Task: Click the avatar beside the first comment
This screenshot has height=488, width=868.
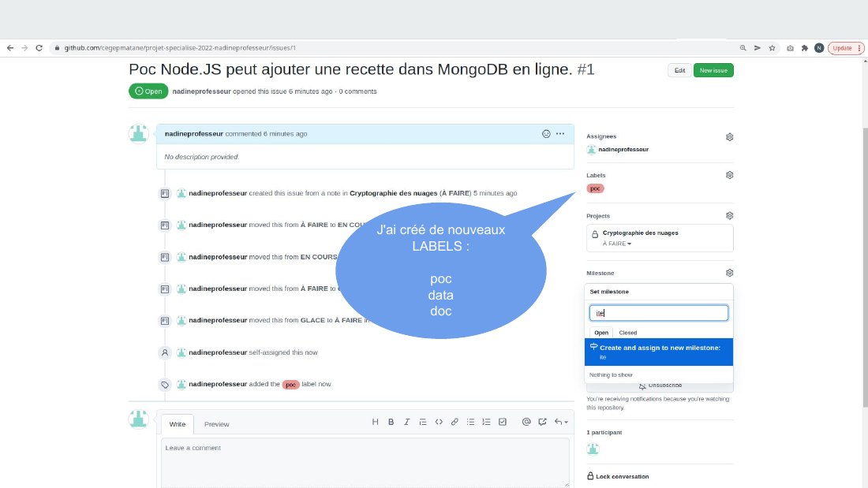Action: (x=138, y=134)
